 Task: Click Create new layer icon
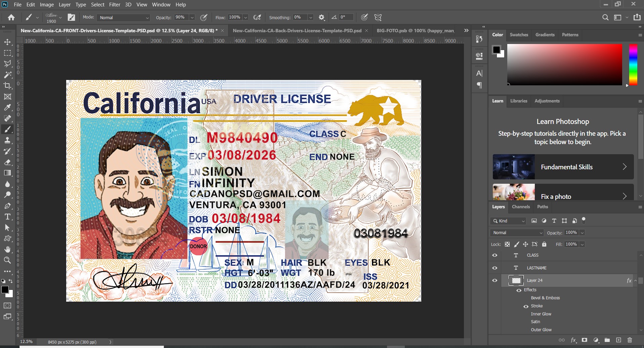(618, 340)
